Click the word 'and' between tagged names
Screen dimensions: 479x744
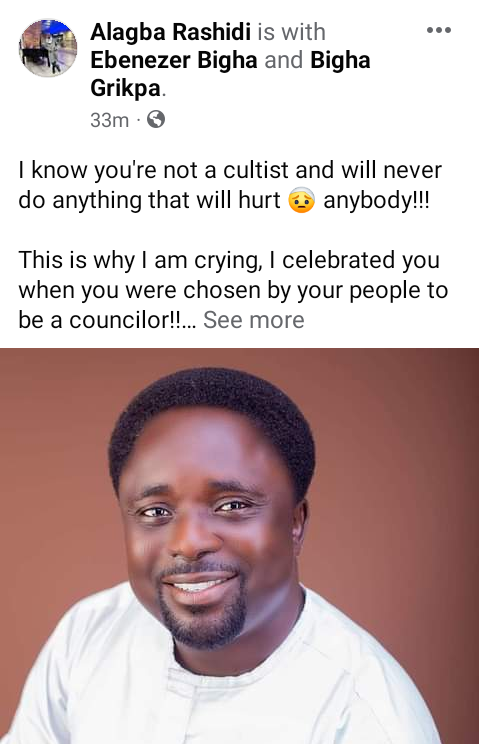click(x=284, y=60)
